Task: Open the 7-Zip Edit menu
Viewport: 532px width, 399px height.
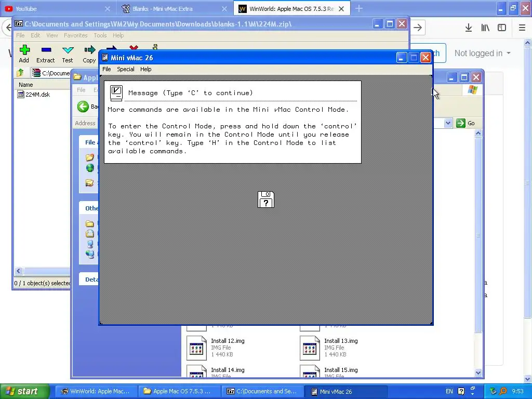Action: point(35,35)
